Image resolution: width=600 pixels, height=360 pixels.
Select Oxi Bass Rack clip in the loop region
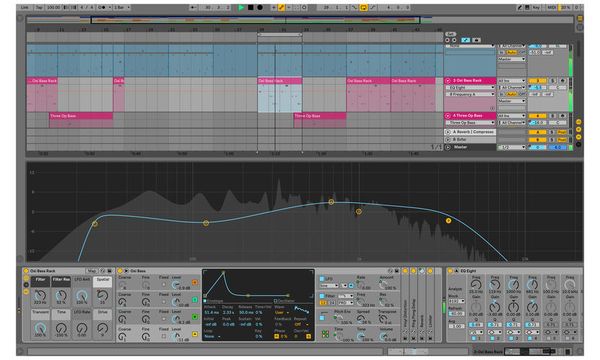tap(280, 81)
